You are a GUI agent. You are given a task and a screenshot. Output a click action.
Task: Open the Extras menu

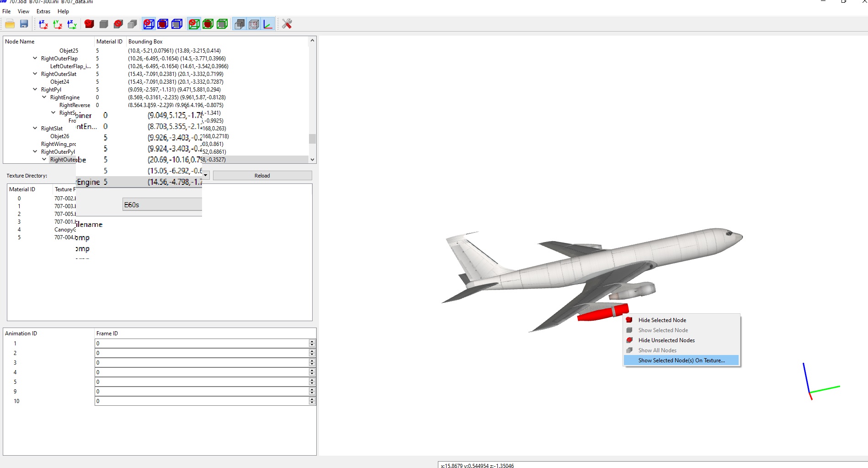point(43,11)
